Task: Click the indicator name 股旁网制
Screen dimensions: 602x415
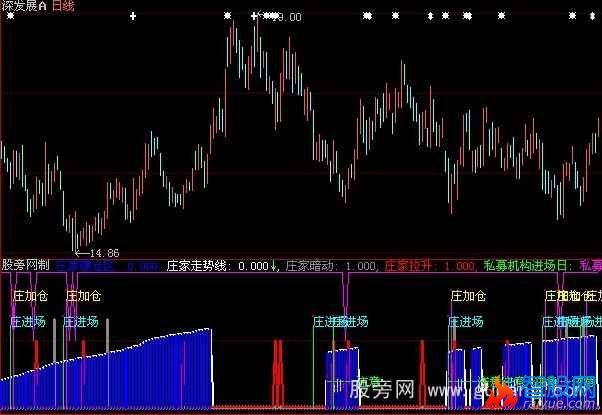Action: (x=25, y=265)
